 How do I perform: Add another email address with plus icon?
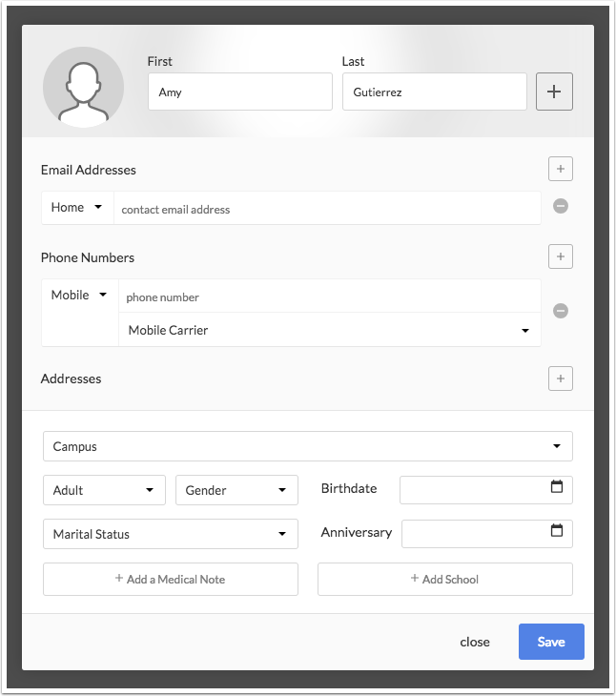[x=560, y=169]
